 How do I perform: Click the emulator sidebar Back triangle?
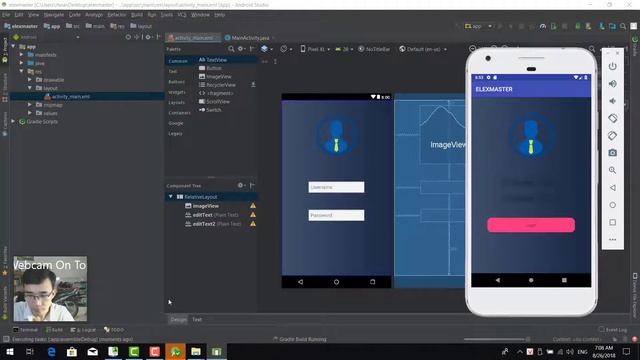tap(613, 188)
